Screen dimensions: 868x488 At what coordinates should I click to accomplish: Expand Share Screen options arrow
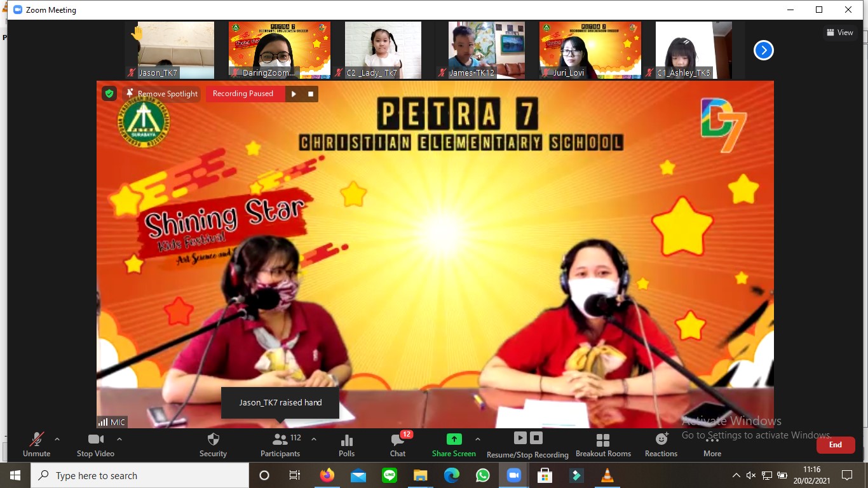[477, 439]
